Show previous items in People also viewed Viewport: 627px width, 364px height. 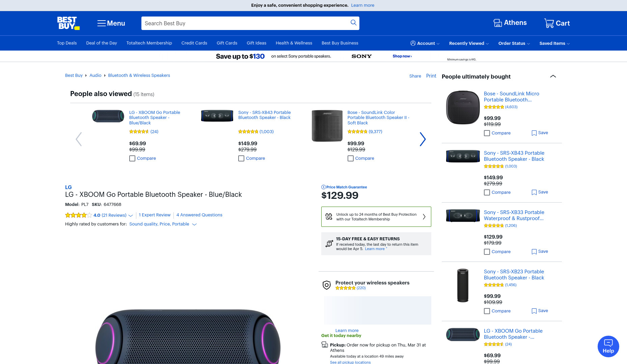tap(79, 139)
